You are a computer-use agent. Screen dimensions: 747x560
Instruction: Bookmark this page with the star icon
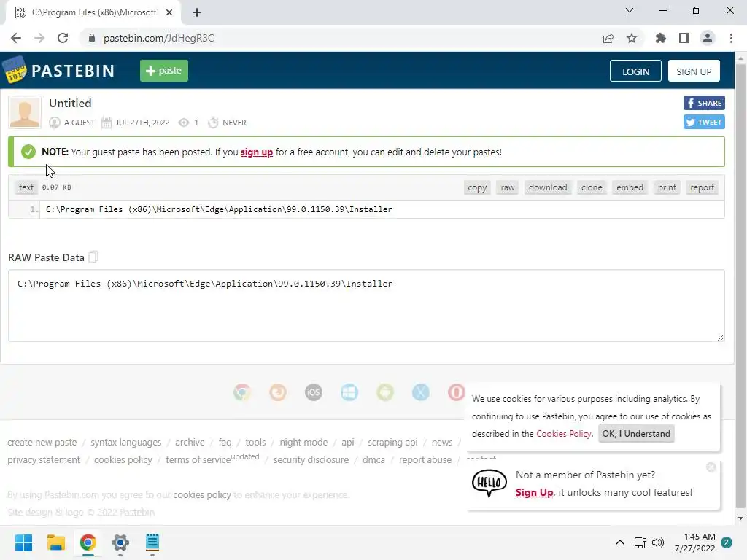point(632,38)
